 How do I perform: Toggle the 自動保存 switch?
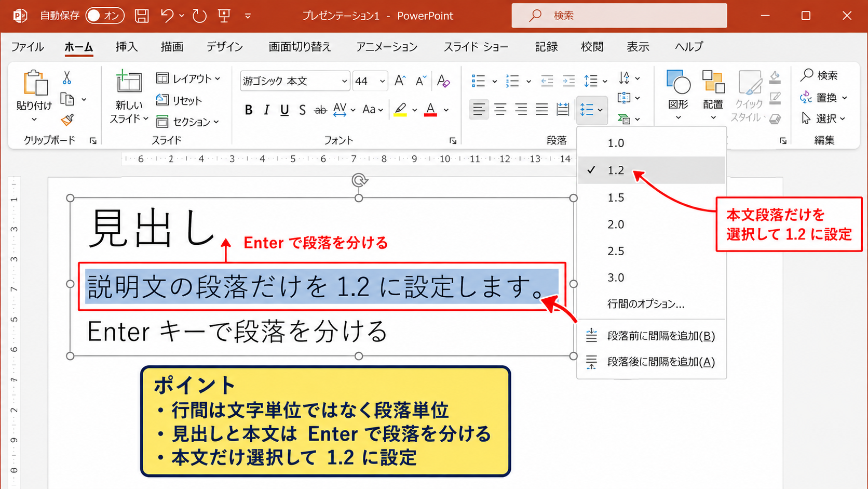coord(105,16)
